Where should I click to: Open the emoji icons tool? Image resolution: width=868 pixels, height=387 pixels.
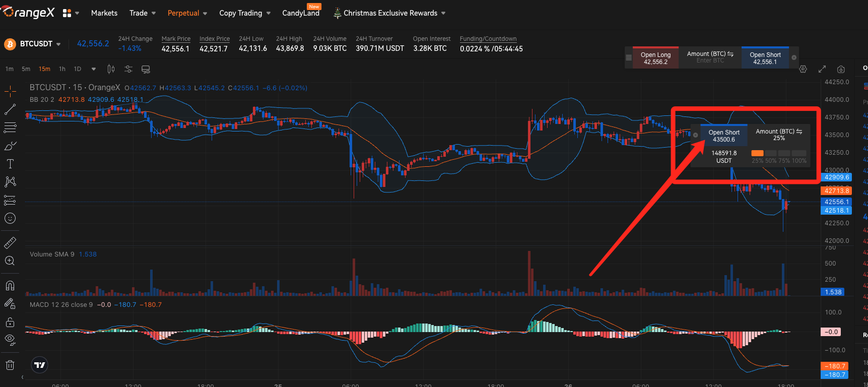click(10, 218)
